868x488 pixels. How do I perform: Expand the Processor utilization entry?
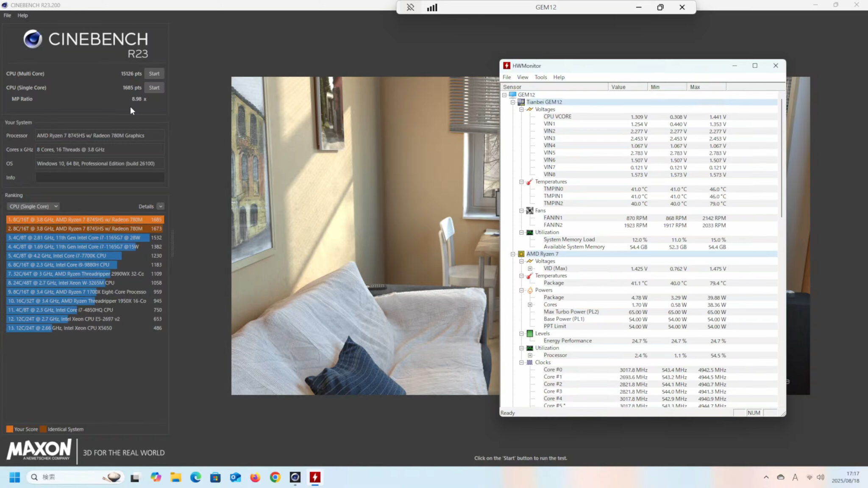[x=530, y=355]
